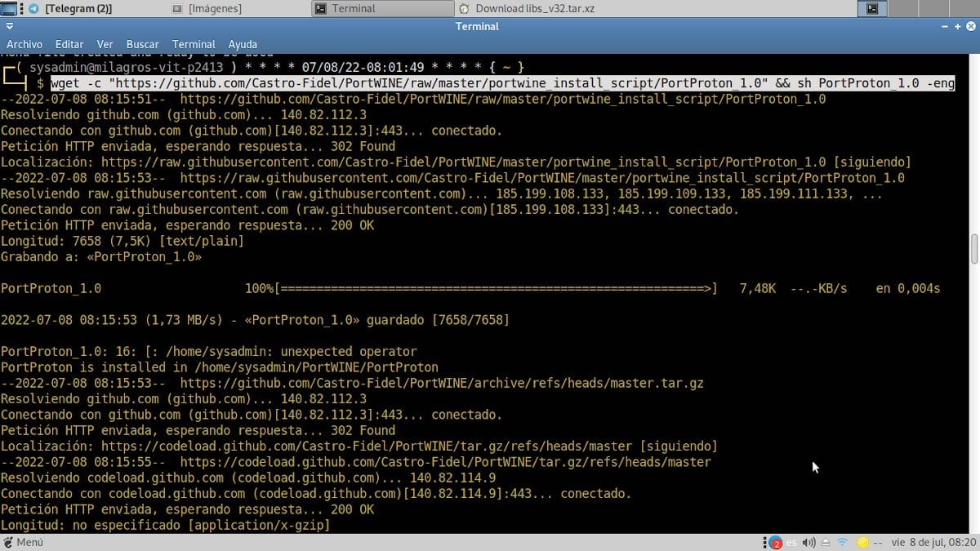Open the Editar menu
The image size is (980, 551).
click(x=69, y=44)
